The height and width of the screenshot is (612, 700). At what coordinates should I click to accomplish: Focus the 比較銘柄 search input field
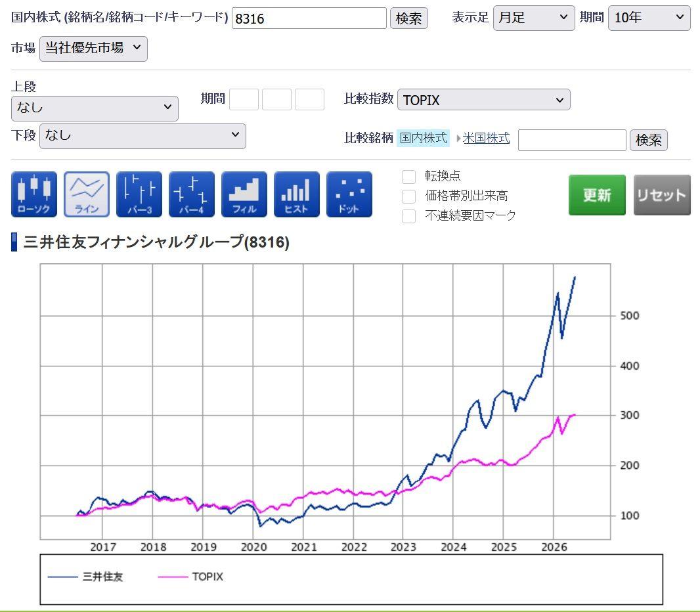(572, 140)
